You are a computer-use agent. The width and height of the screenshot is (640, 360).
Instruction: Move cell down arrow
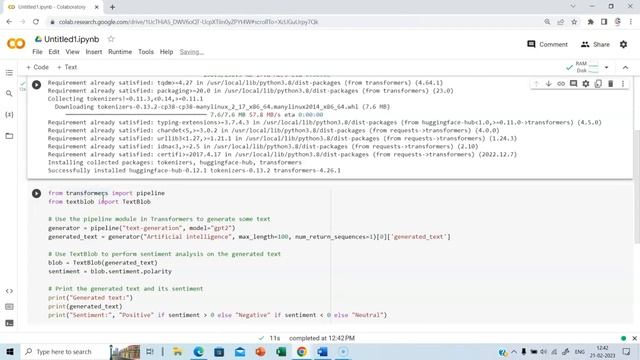coord(549,84)
